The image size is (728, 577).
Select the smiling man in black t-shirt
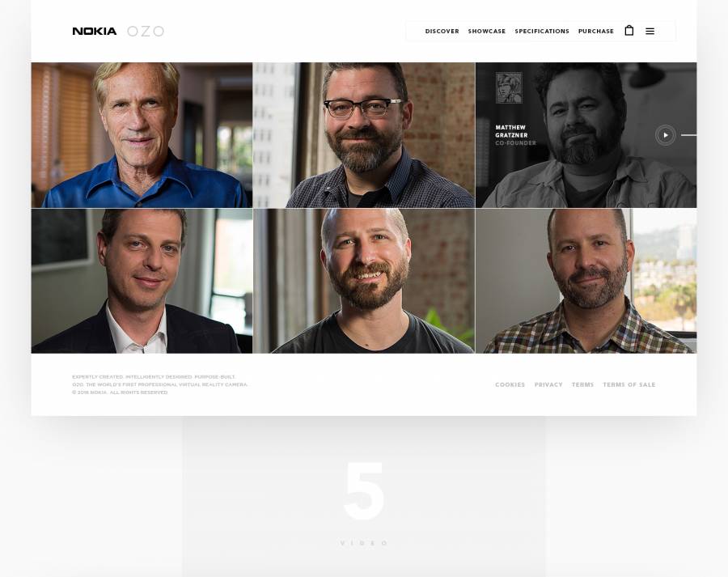pos(364,281)
